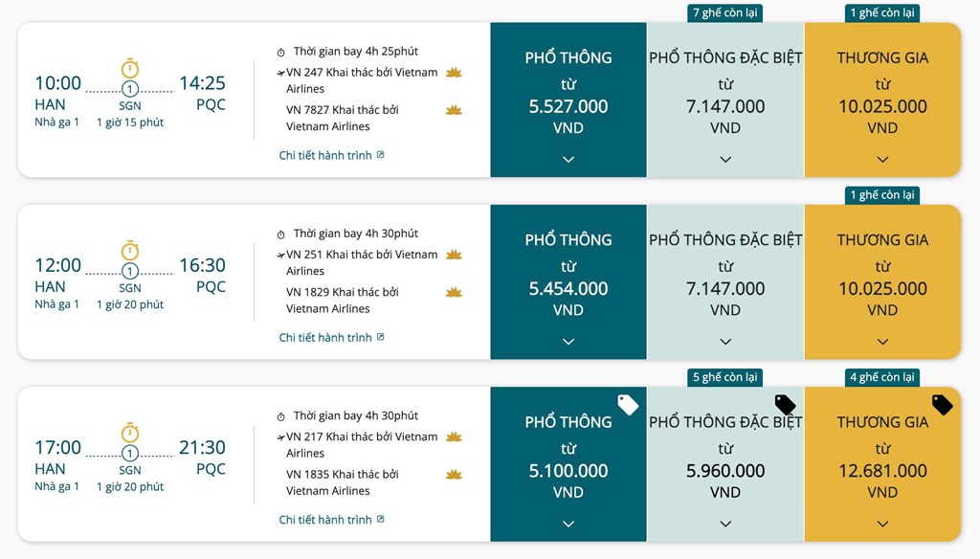Select Thương Gia fare on the 10:00 flight
This screenshot has height=559, width=980.
(x=882, y=96)
